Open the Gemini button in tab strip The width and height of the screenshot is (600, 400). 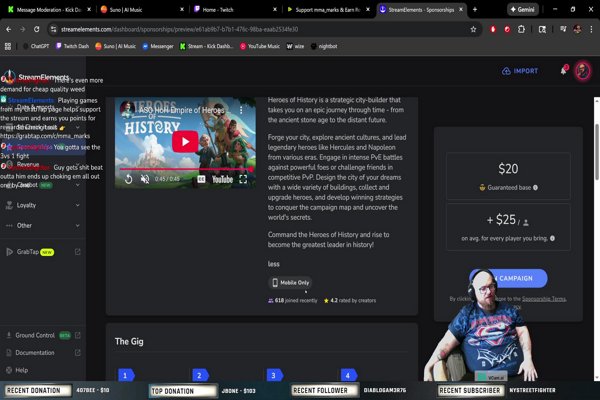coord(523,9)
